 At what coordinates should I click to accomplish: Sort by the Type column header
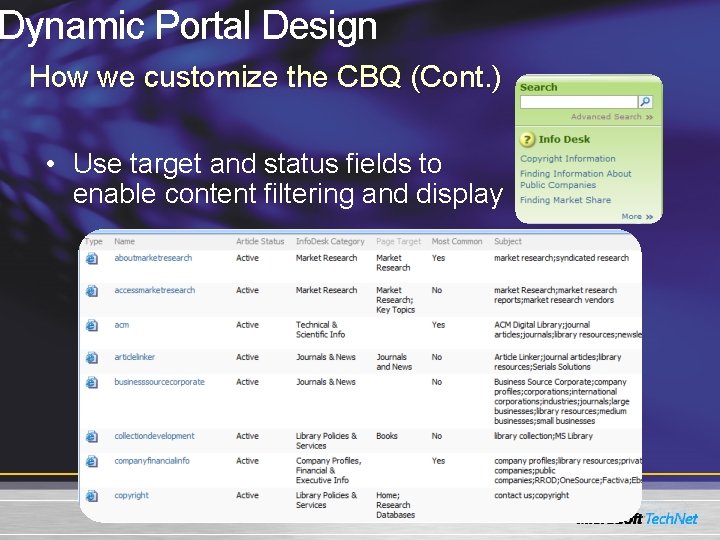[x=94, y=242]
